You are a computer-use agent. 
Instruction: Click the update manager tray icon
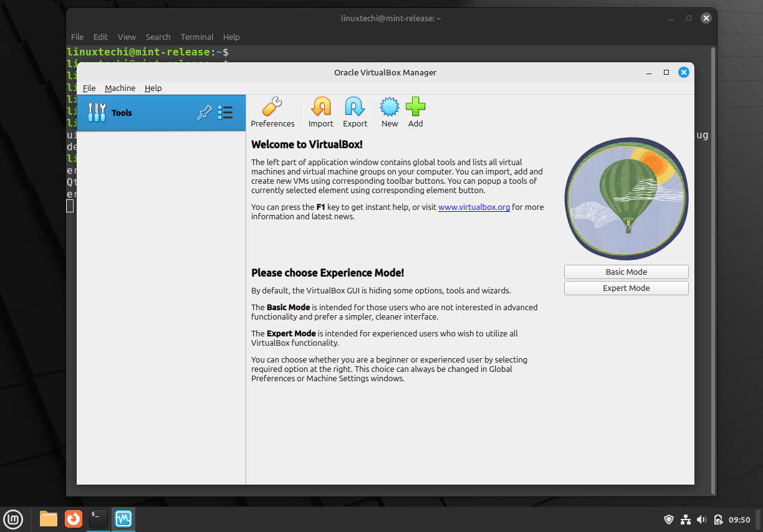coord(718,519)
